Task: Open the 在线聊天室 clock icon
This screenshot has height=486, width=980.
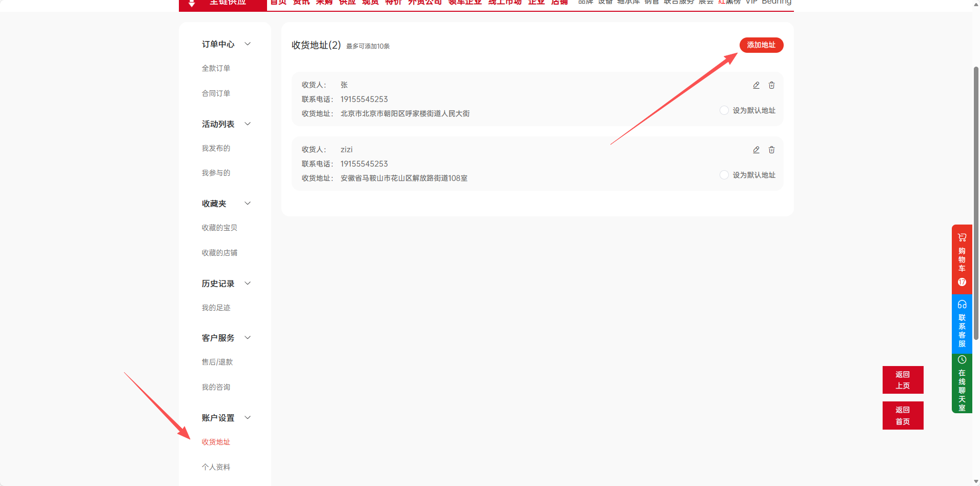Action: coord(962,360)
